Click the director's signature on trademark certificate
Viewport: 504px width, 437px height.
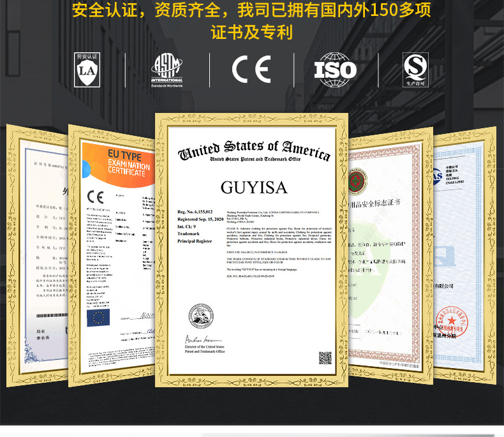pyautogui.click(x=203, y=339)
